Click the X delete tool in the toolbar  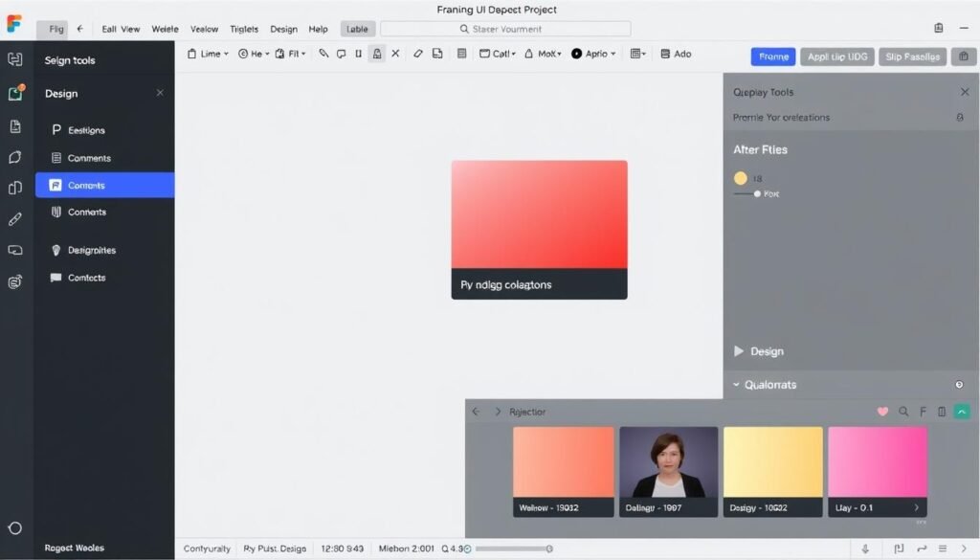pyautogui.click(x=395, y=54)
